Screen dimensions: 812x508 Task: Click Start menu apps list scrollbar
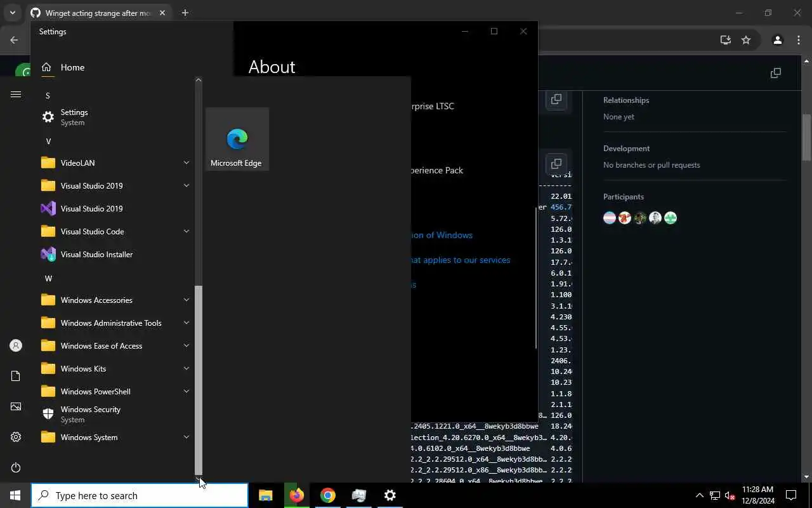pyautogui.click(x=198, y=380)
